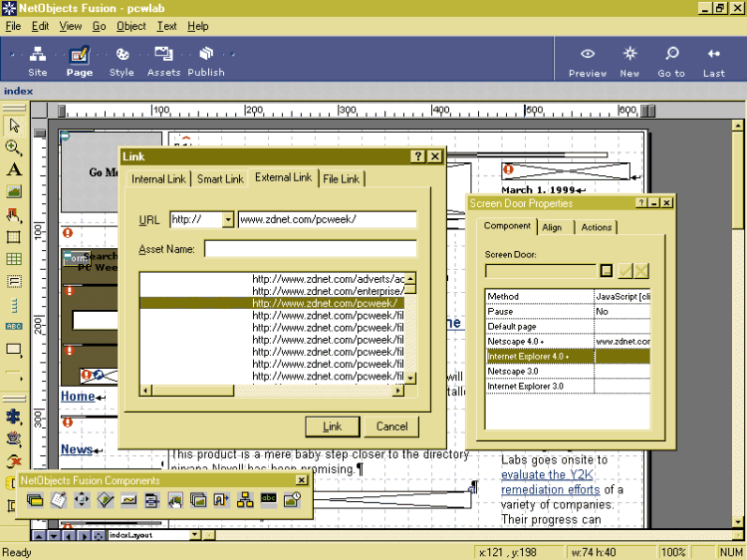This screenshot has height=560, width=747.
Task: Switch to the File Link tab
Action: [341, 179]
